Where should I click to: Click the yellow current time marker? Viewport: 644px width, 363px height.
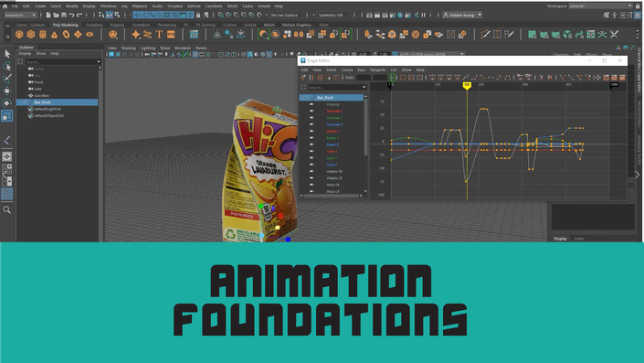467,86
